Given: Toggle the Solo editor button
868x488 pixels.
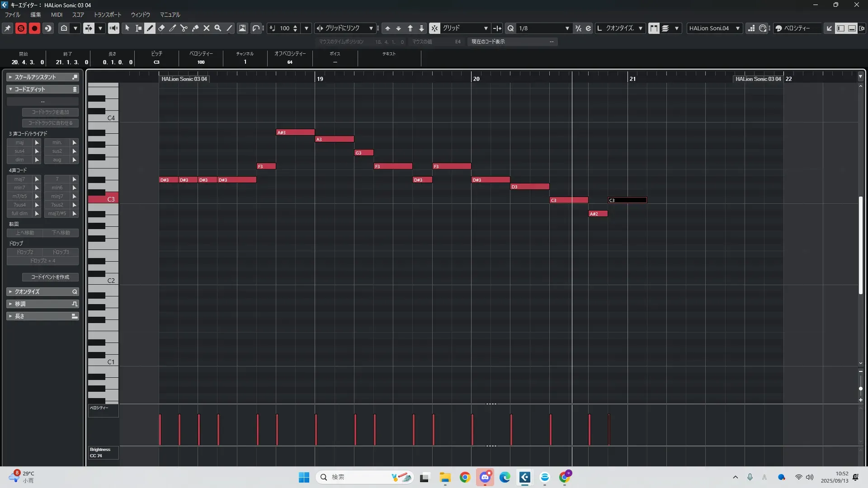Looking at the screenshot, I should point(21,28).
